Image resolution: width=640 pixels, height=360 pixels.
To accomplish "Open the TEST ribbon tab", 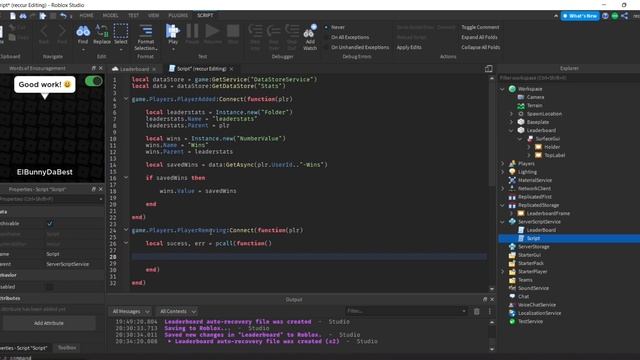I will [x=133, y=15].
